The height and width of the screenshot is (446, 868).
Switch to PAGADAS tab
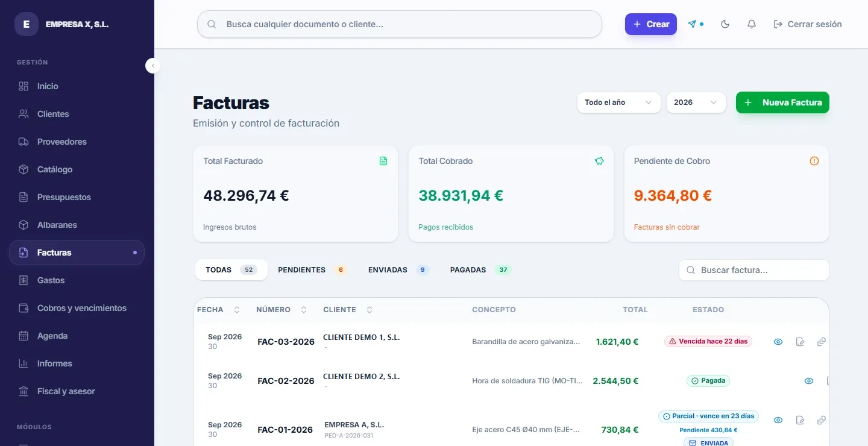click(480, 270)
